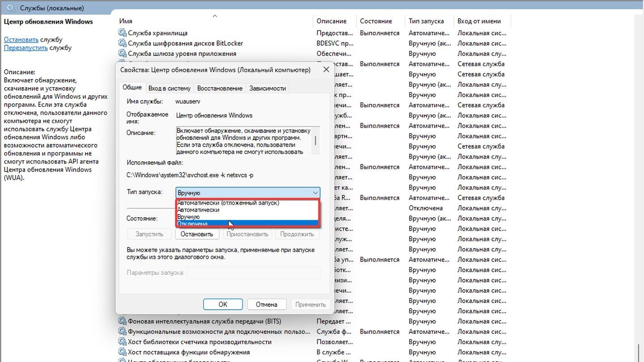Click Выполняется in the Служба хранилища row
This screenshot has height=362, width=644.
tap(380, 33)
